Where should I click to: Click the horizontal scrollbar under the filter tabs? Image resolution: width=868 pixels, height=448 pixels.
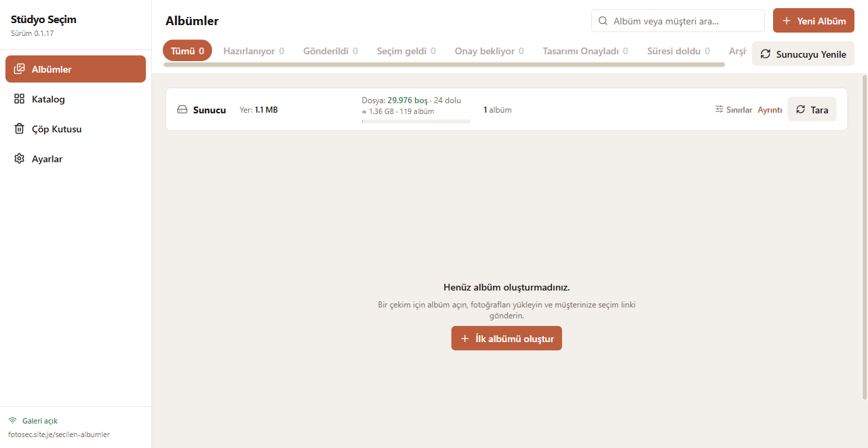(444, 64)
